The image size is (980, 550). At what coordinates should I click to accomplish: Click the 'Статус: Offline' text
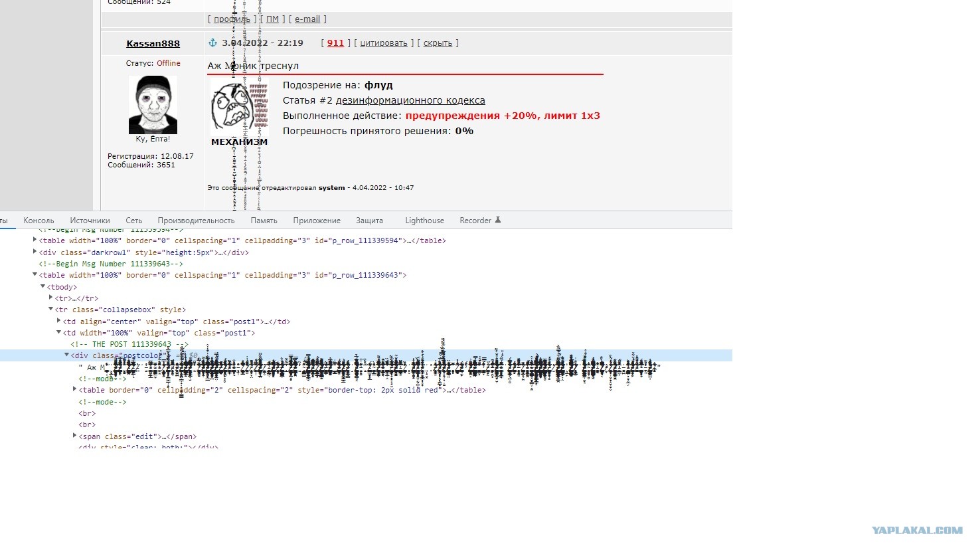tap(153, 63)
